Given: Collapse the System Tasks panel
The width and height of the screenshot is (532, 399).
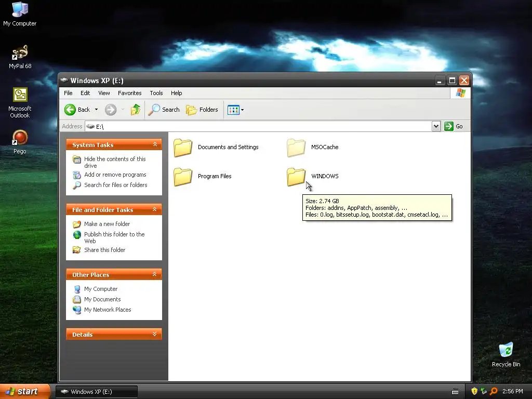Looking at the screenshot, I should (x=155, y=144).
